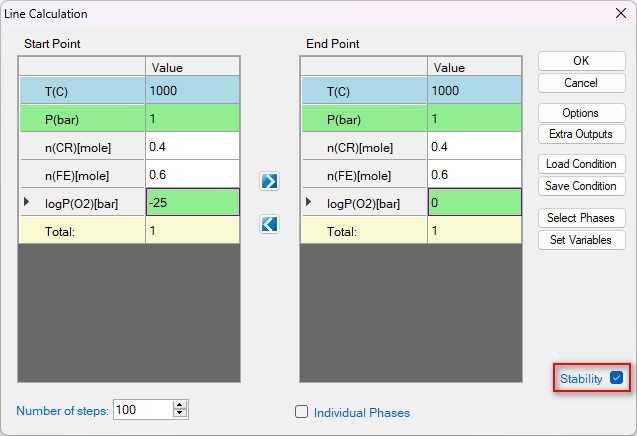Click the left arrow copy icon

click(x=269, y=224)
